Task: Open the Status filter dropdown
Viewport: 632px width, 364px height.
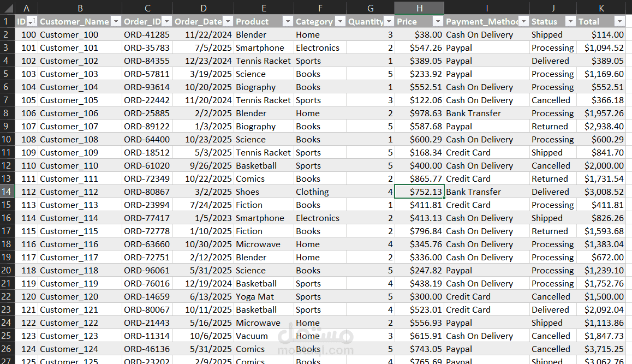Action: (x=570, y=21)
